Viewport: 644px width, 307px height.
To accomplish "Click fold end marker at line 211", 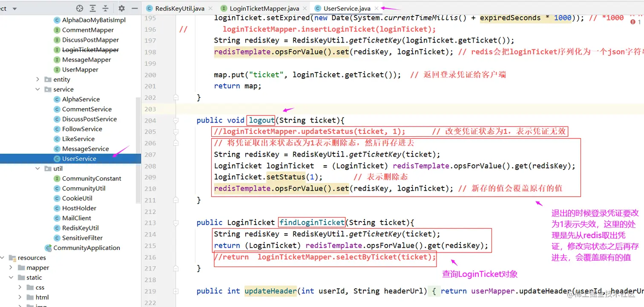I will [175, 200].
